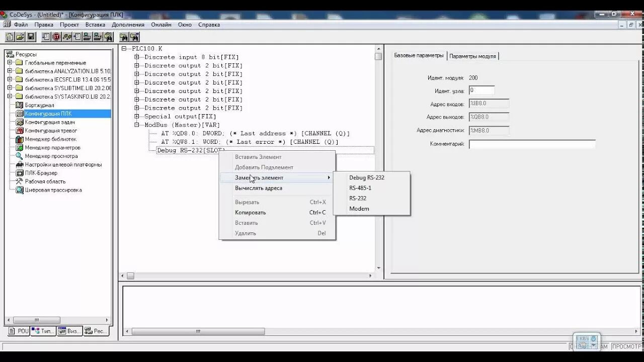644x362 pixels.
Task: Select RS-485-1 from the submenu
Action: pyautogui.click(x=372, y=188)
